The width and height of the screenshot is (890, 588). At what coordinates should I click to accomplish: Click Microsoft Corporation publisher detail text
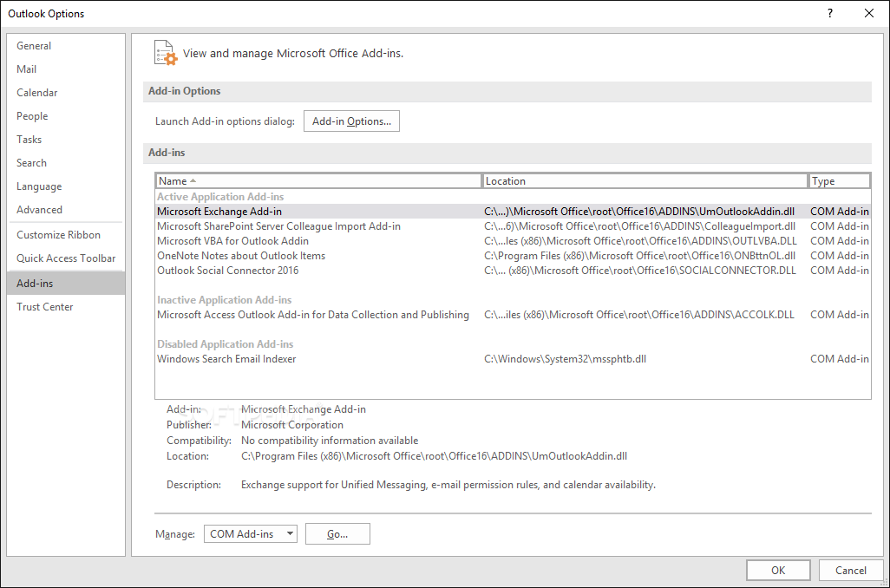click(292, 425)
